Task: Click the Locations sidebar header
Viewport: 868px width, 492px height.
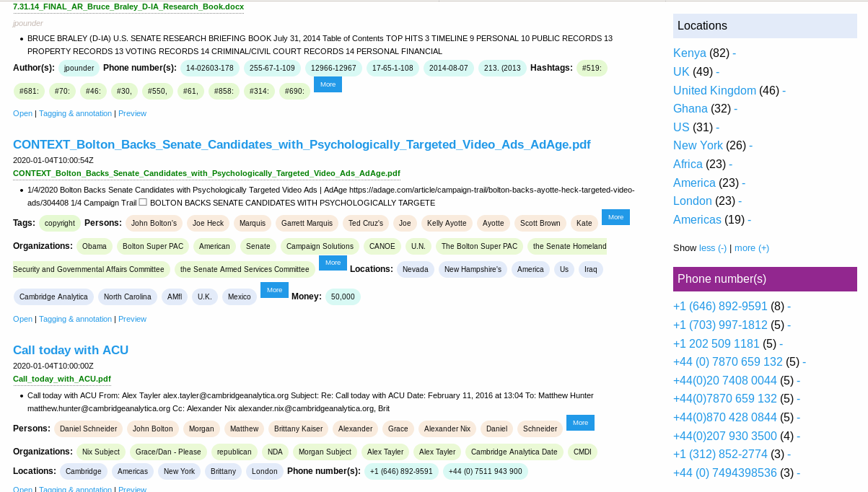Action: tap(765, 26)
